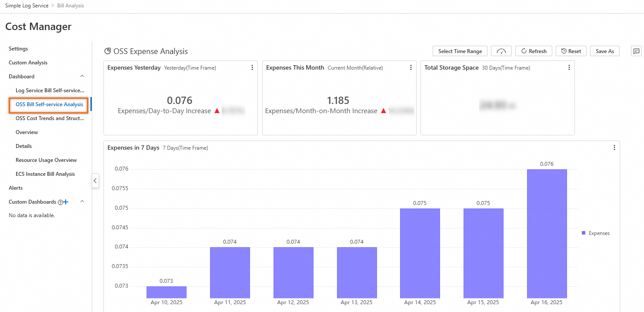Select Dashboard menu item in sidebar
This screenshot has height=312, width=644.
[21, 77]
